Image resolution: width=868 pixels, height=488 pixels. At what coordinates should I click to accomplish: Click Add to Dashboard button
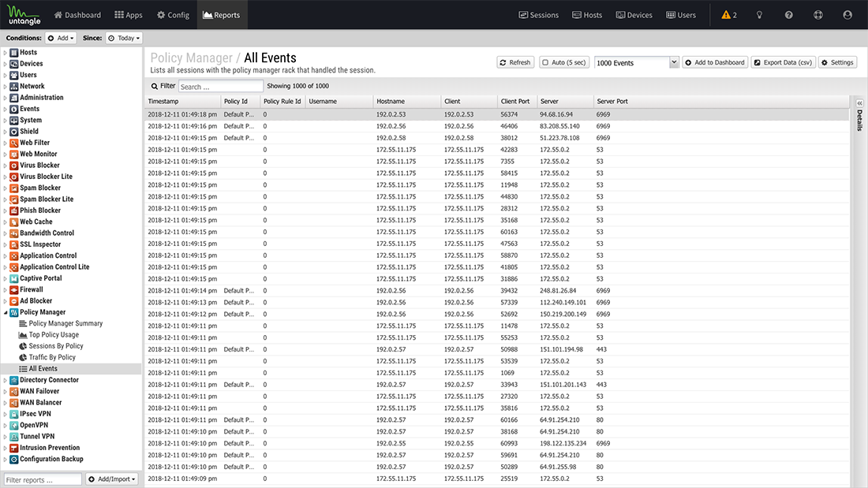[715, 62]
